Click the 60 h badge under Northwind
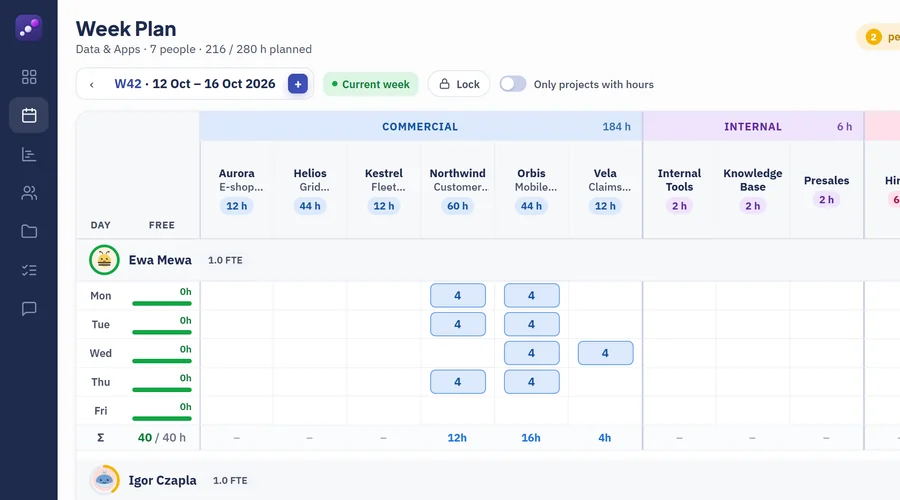 click(457, 206)
